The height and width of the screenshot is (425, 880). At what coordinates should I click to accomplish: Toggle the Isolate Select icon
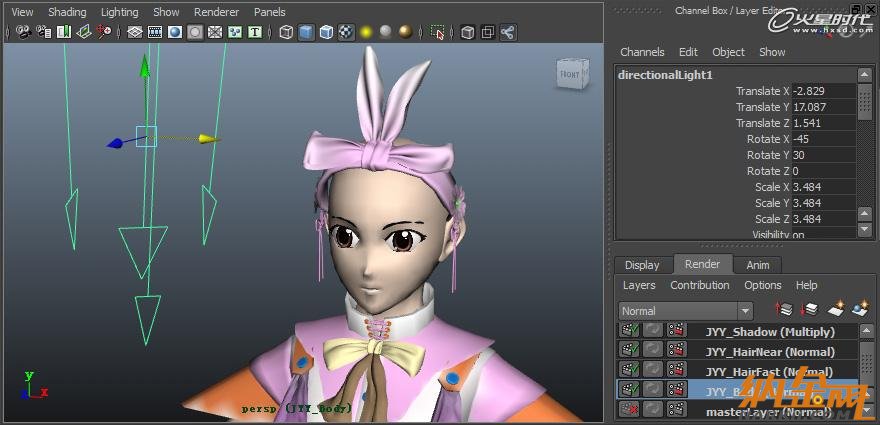[x=437, y=32]
